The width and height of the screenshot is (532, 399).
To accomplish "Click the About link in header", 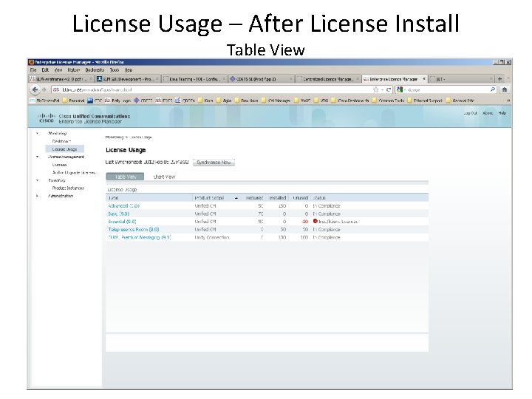I will point(488,113).
